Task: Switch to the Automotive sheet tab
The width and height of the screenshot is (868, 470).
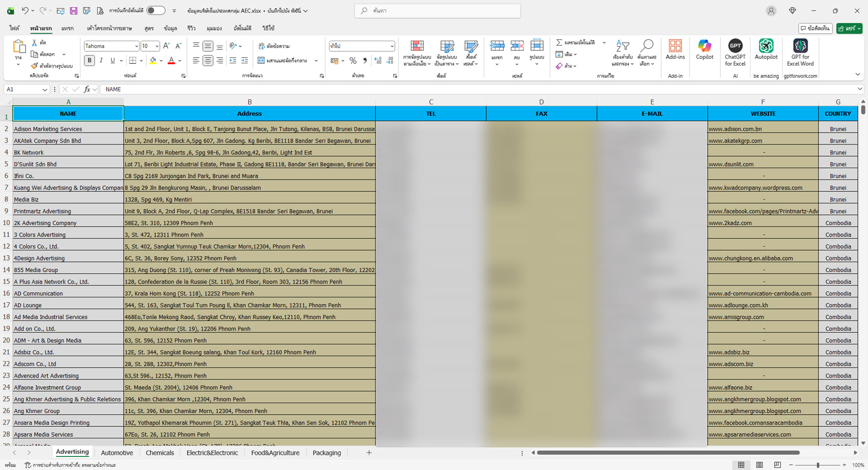Action: coord(117,453)
